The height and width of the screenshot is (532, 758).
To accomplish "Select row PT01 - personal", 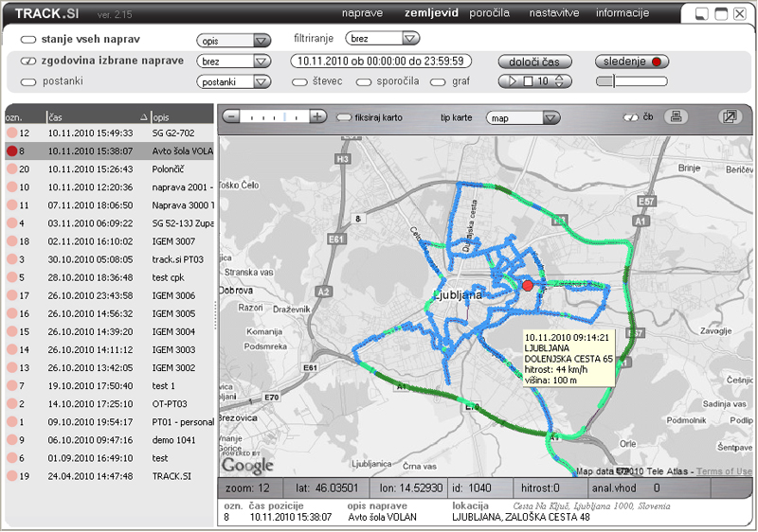I will coord(109,422).
